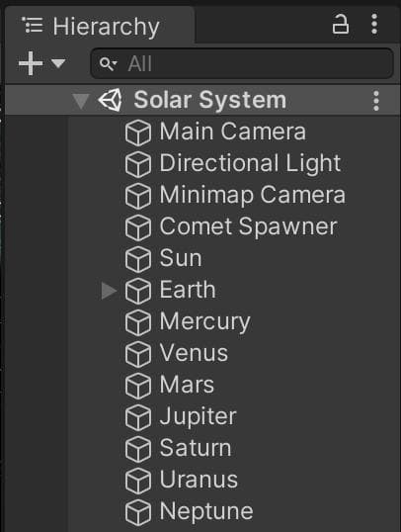The width and height of the screenshot is (401, 532).
Task: Select the Sun object name
Action: click(x=181, y=258)
